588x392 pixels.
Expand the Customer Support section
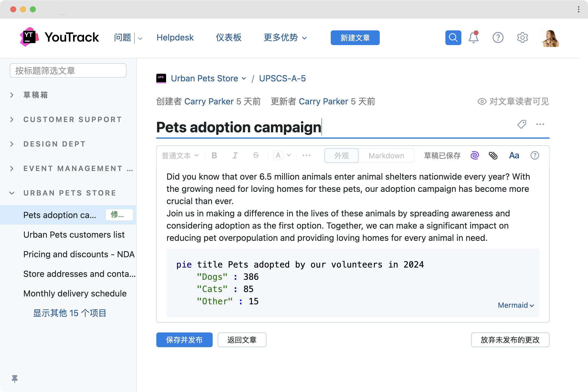[x=12, y=120]
